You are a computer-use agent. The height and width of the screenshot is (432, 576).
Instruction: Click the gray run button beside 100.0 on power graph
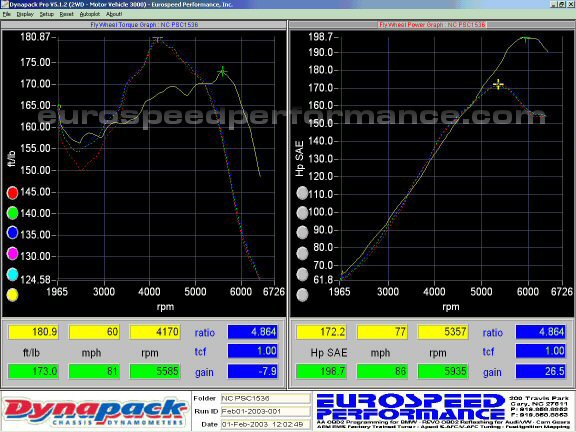click(x=302, y=213)
